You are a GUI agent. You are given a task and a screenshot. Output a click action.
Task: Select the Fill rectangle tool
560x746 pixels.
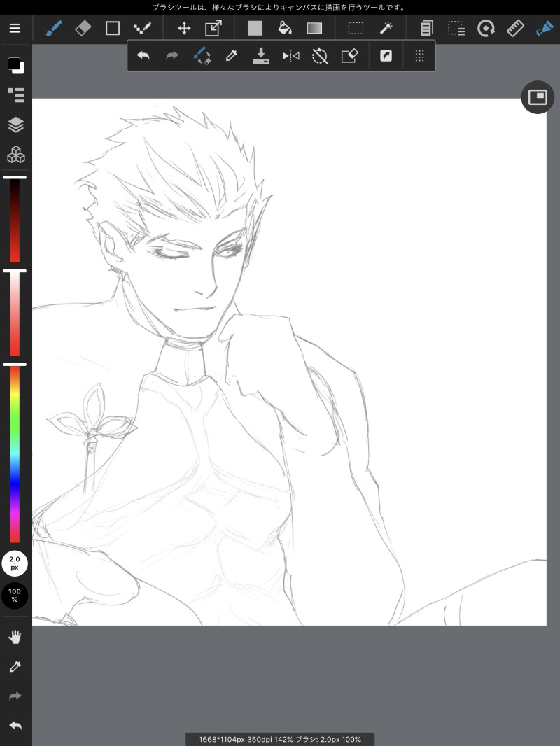[255, 29]
